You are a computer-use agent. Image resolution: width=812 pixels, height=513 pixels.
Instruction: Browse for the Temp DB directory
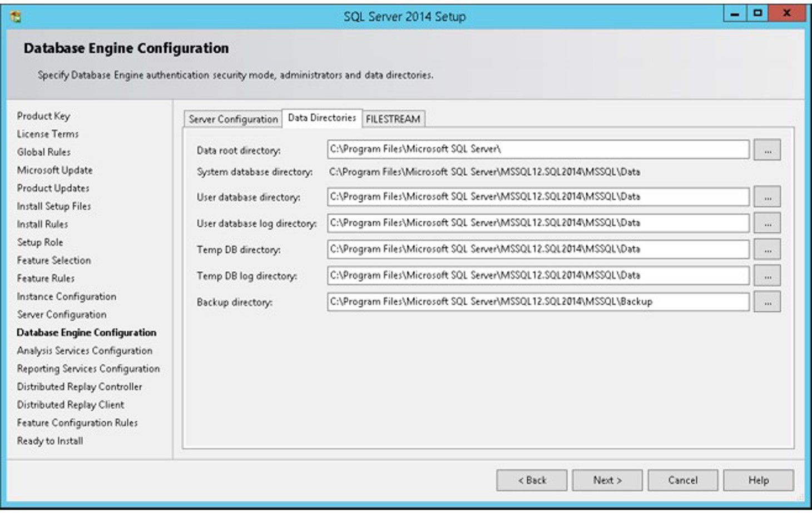pos(768,248)
